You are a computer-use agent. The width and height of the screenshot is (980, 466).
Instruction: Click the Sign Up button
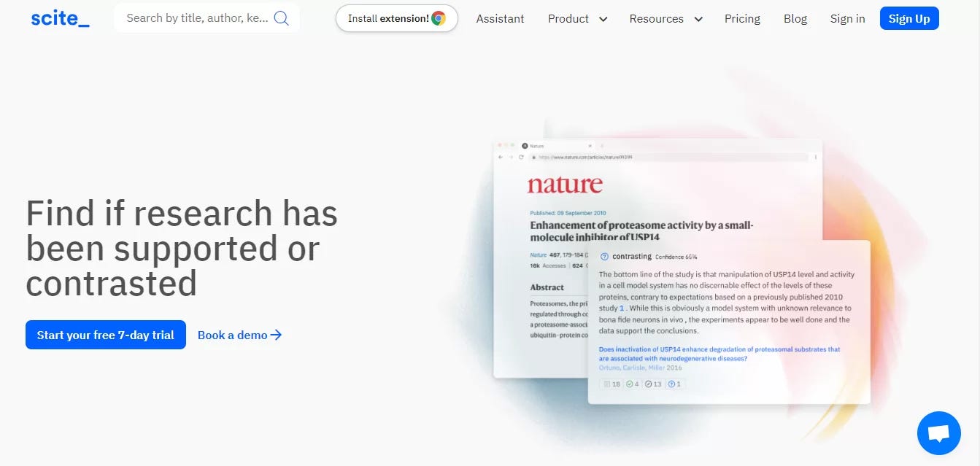point(909,18)
